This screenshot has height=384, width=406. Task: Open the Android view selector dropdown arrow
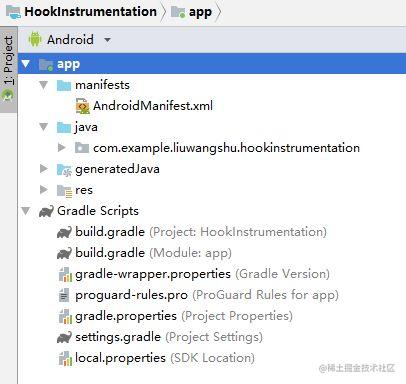tap(107, 40)
